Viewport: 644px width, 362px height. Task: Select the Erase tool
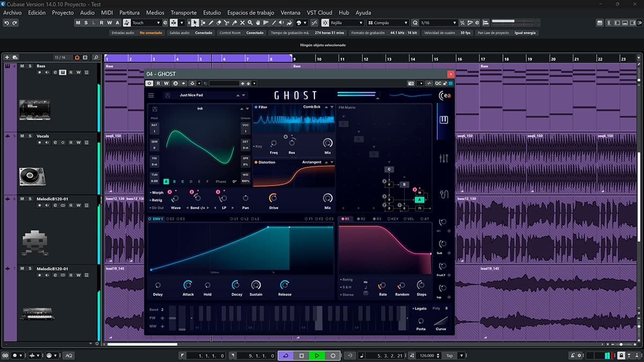(x=219, y=23)
